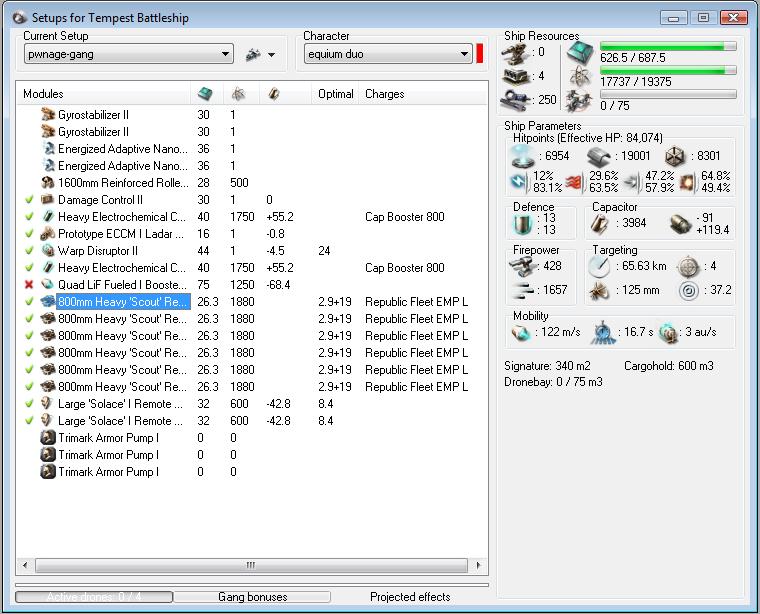760x614 pixels.
Task: Click the Dronebay: 0 / 75 m3 value
Action: [553, 382]
